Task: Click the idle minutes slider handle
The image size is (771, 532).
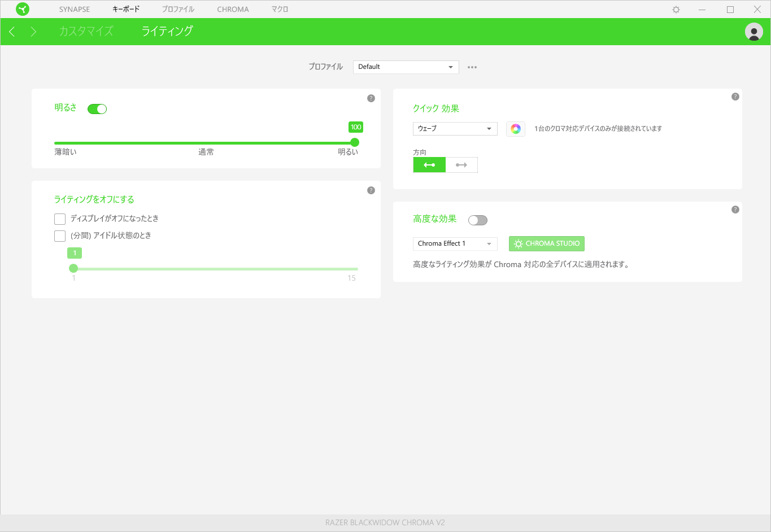Action: click(x=73, y=268)
